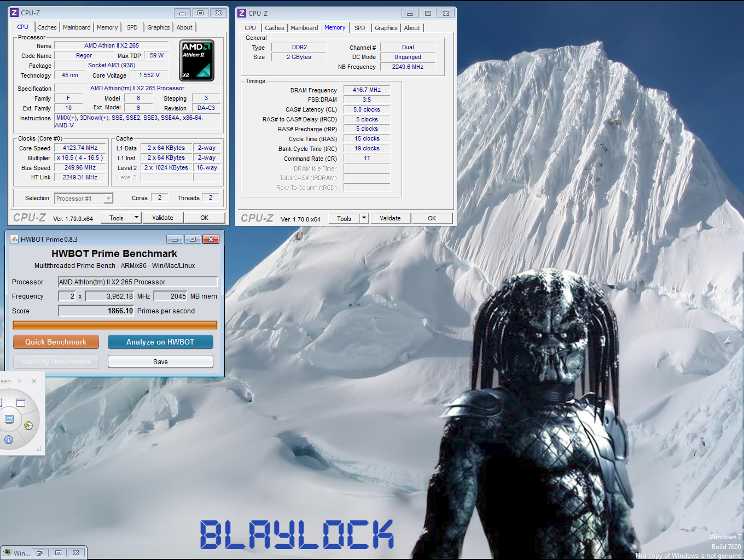The height and width of the screenshot is (560, 744).
Task: Click the Command Rate value 1T
Action: pyautogui.click(x=367, y=158)
